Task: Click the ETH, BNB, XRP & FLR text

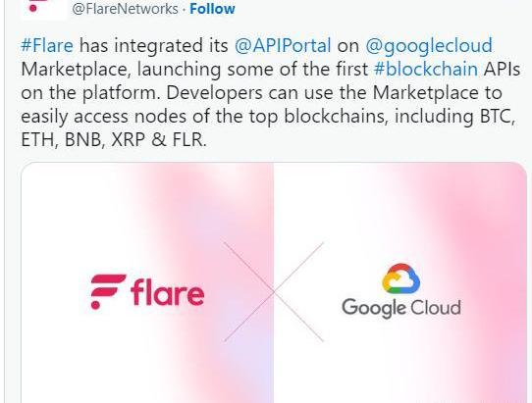Action: 114,139
